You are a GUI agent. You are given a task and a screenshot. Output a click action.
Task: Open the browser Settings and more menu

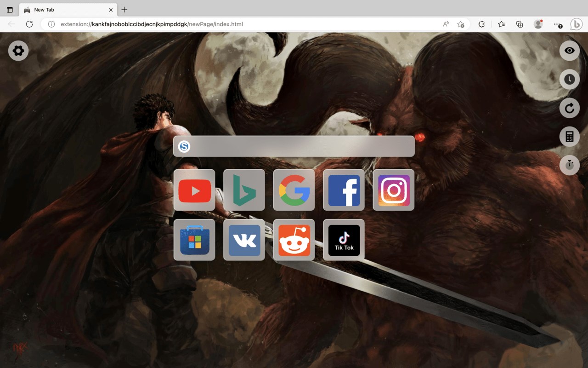tap(558, 24)
